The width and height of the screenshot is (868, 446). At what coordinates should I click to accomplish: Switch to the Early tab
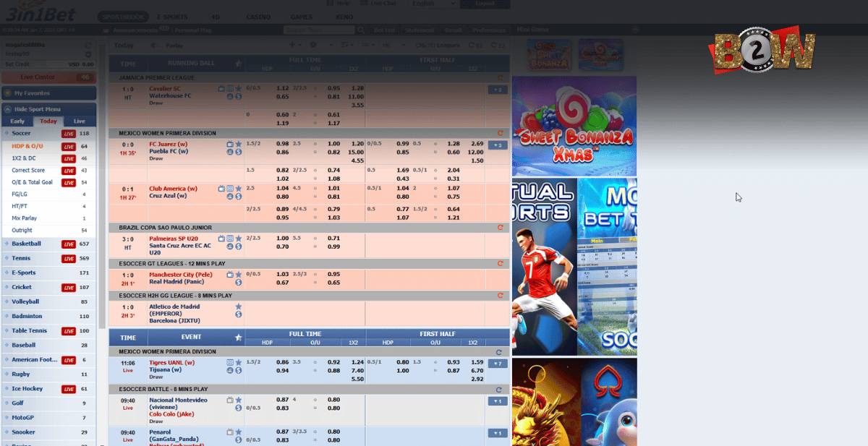17,120
